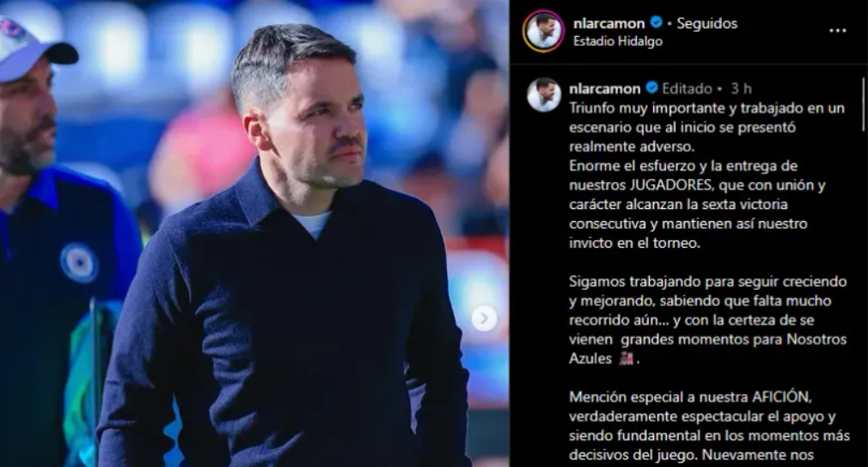This screenshot has height=467, width=868.
Task: Open the three-dots more options menu
Action: coord(838,30)
